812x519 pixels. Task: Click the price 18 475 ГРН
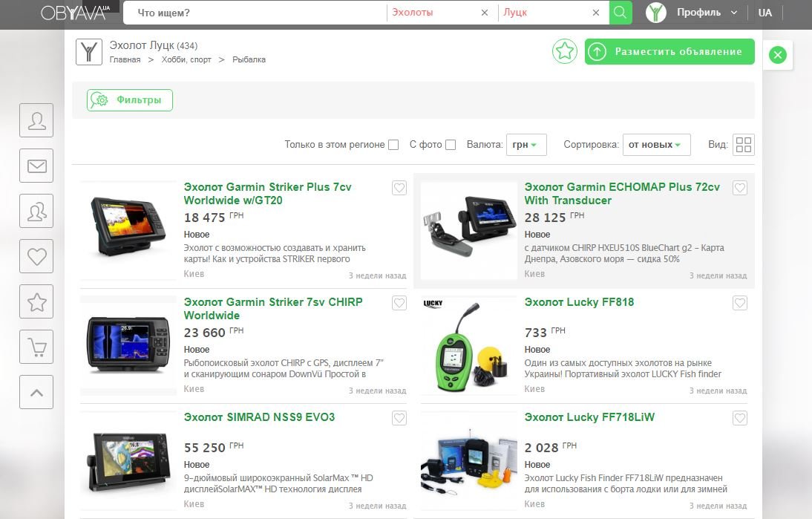[214, 217]
